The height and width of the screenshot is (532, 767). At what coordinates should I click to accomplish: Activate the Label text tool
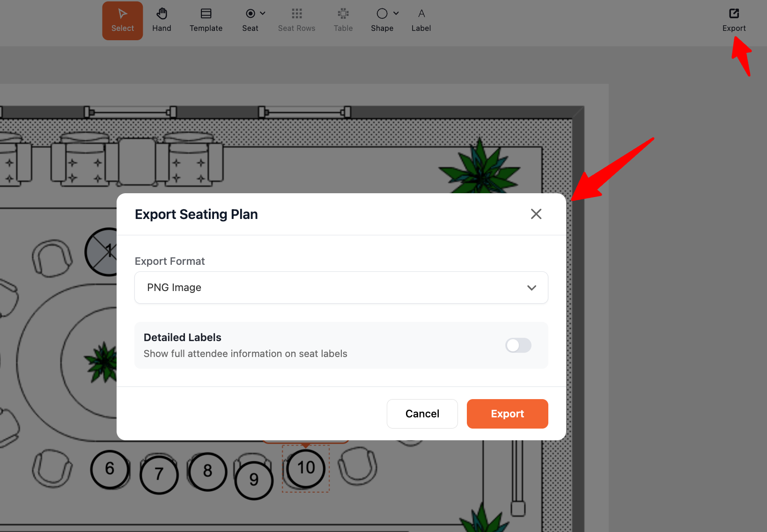pos(421,21)
